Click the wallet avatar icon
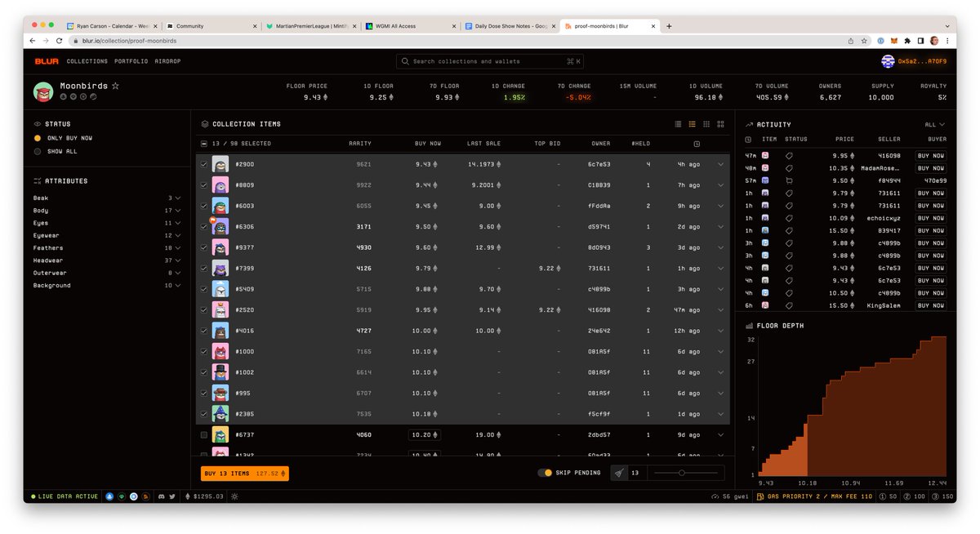Screen dimensions: 980x534 (888, 61)
